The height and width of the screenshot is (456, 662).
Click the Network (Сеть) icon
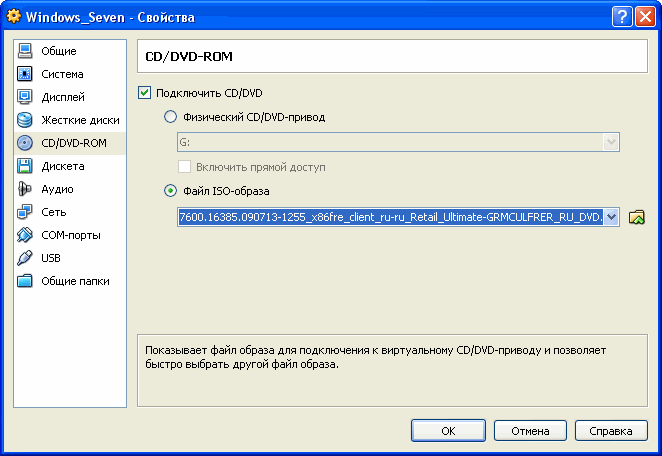coord(25,212)
